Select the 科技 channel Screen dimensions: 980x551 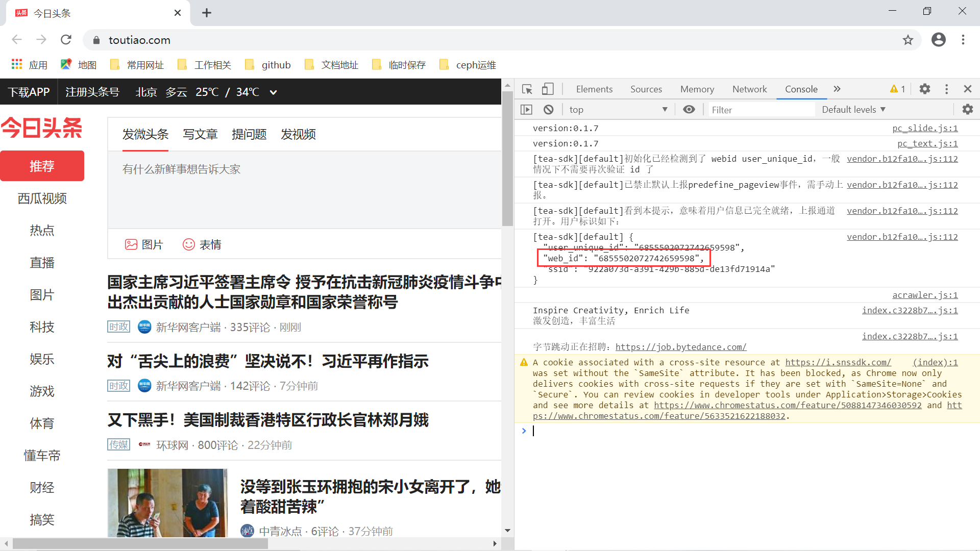(42, 327)
